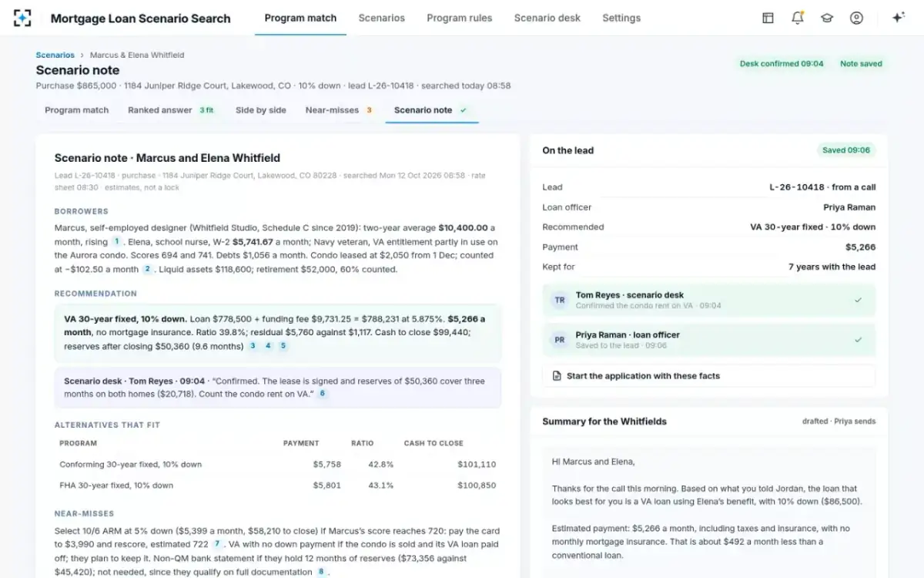Click the app logo beside Mortgage Loan Scenario Search
The height and width of the screenshot is (578, 924).
tap(23, 18)
